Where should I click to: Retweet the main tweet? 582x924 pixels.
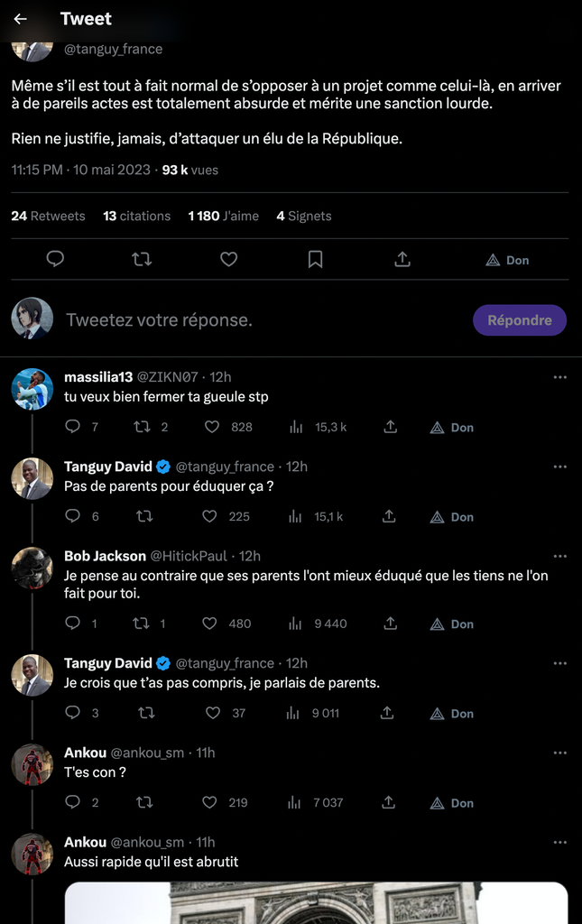142,260
